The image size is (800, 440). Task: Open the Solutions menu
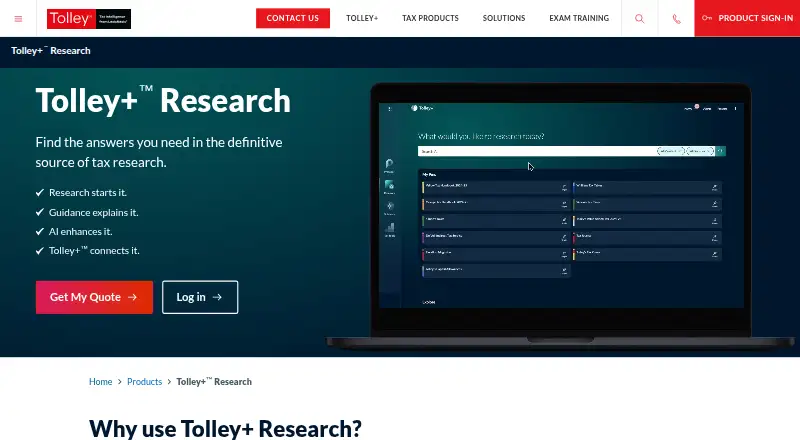[x=504, y=18]
